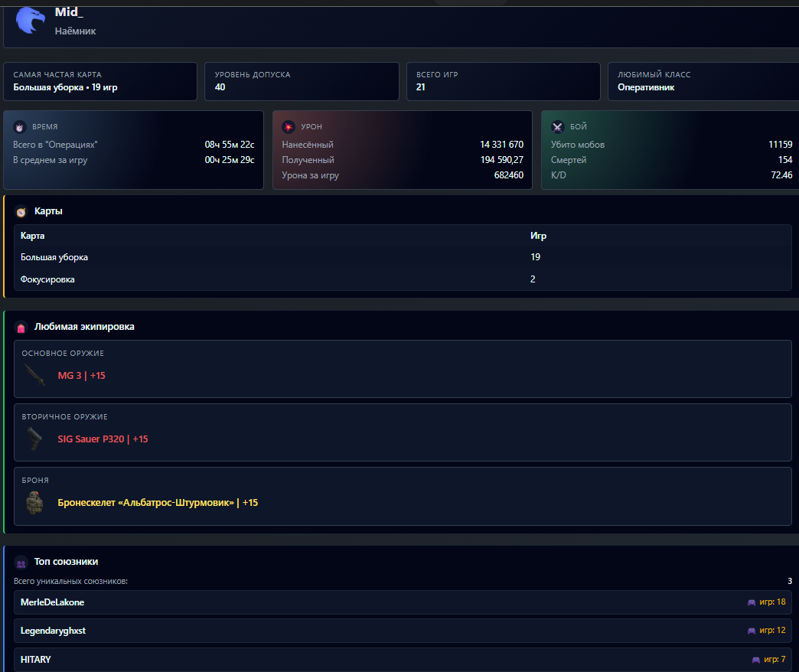Select the HITARY ally name

[x=36, y=660]
